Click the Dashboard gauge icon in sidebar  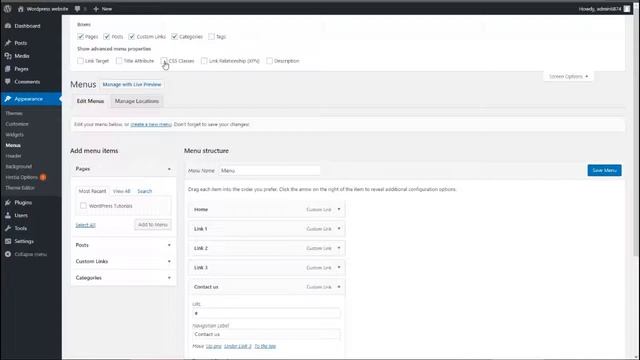(8, 26)
